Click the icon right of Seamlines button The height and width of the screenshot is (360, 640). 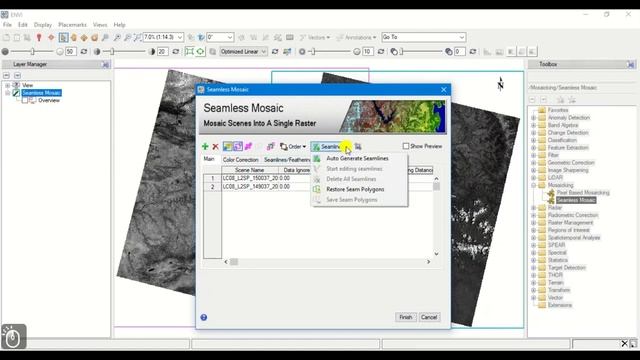tap(358, 146)
